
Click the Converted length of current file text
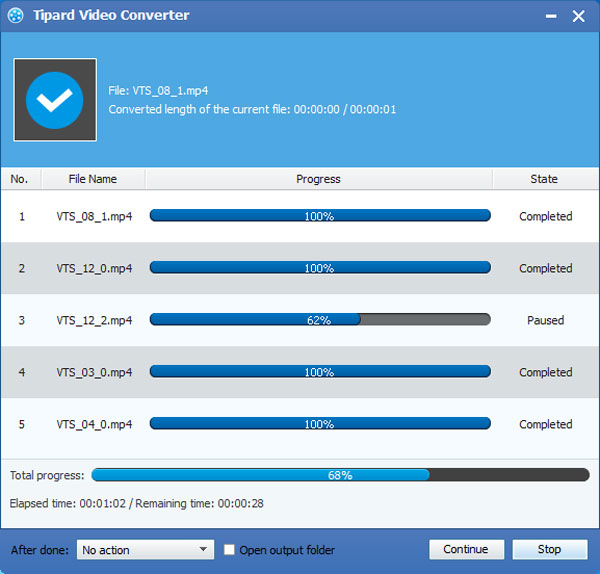252,110
